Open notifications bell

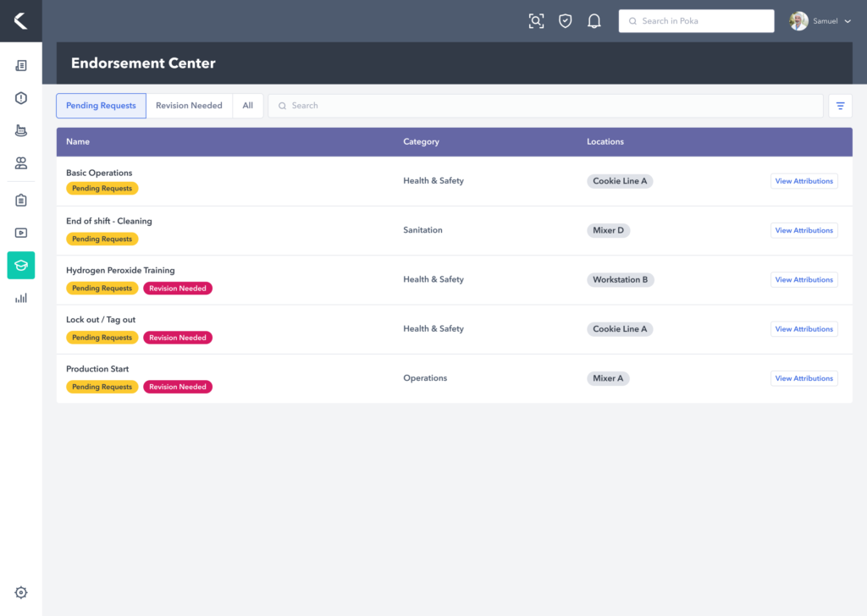[x=594, y=21]
